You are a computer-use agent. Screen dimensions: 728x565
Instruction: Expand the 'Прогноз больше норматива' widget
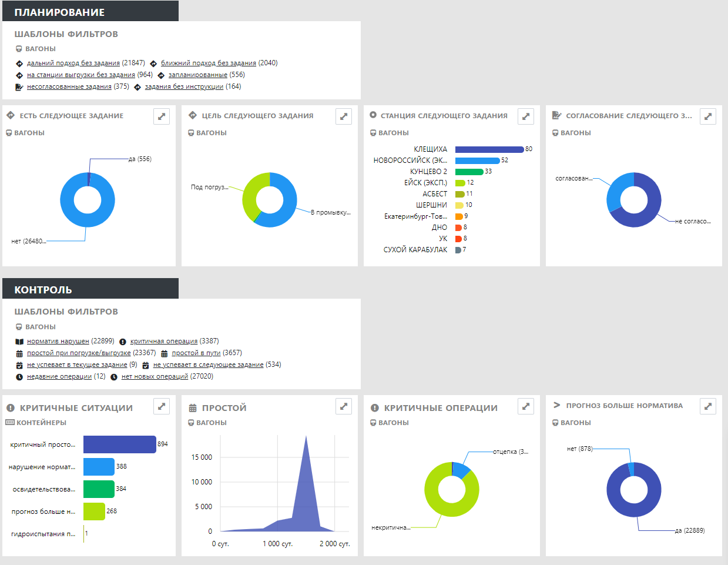pyautogui.click(x=708, y=406)
